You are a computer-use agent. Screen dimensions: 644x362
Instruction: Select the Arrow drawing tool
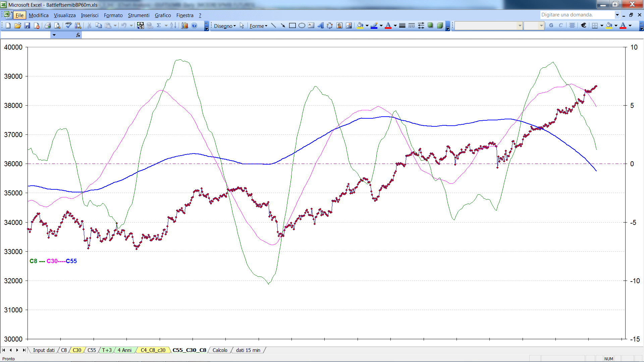pyautogui.click(x=283, y=25)
